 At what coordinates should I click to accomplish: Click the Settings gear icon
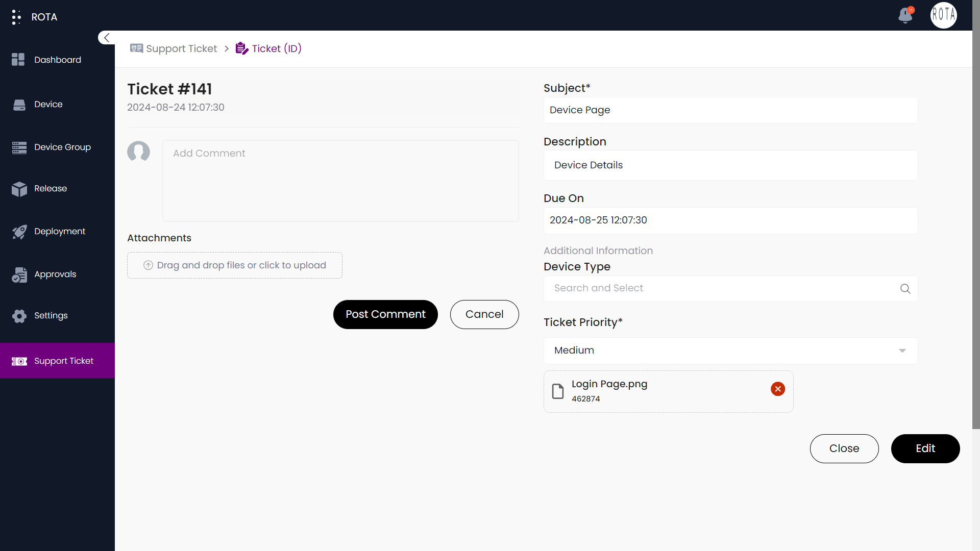pyautogui.click(x=19, y=316)
